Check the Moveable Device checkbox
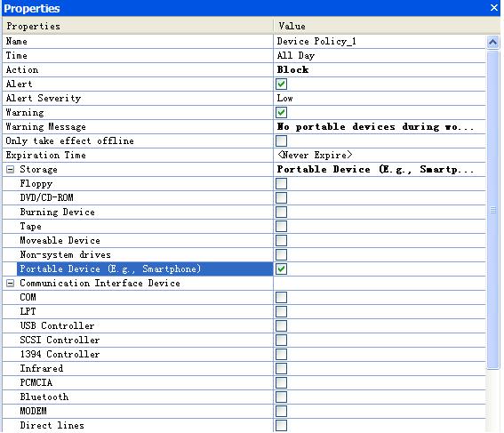 point(281,240)
